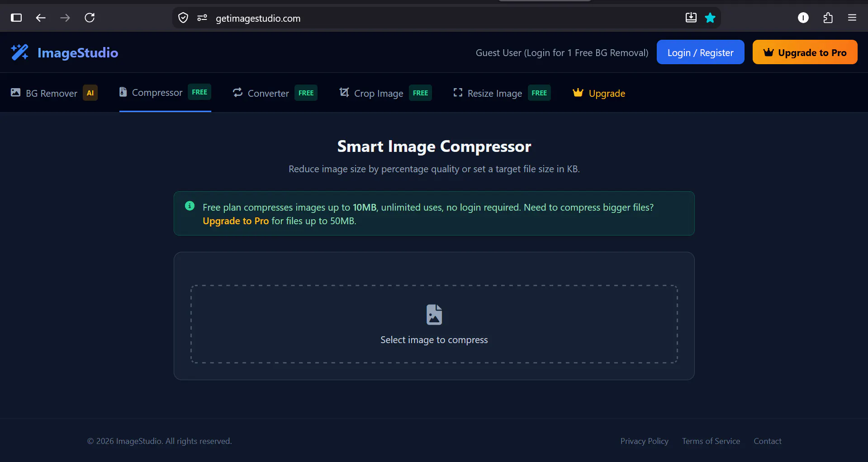Image resolution: width=868 pixels, height=462 pixels.
Task: Click the FREE badge beside Crop Image
Action: point(421,93)
